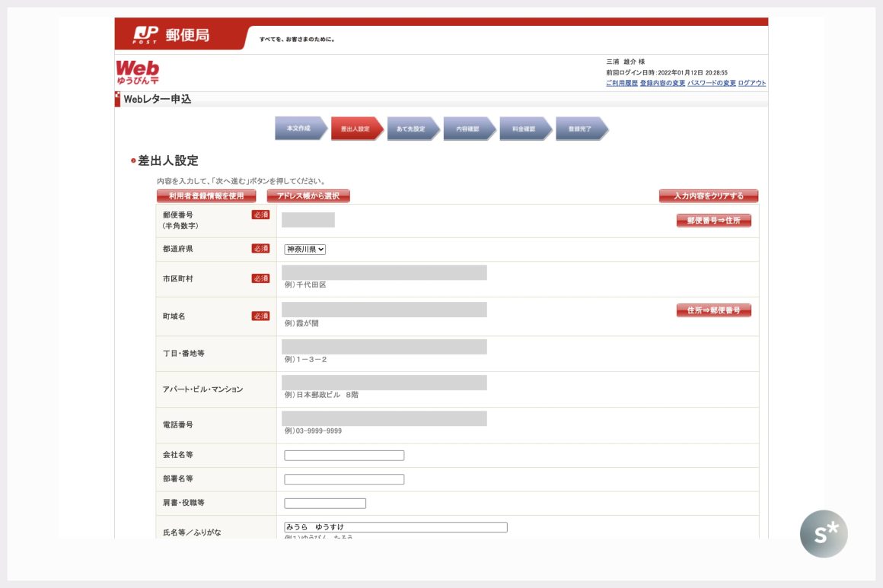Click the JP Post 郵便局 logo
This screenshot has height=588, width=883.
tap(171, 35)
